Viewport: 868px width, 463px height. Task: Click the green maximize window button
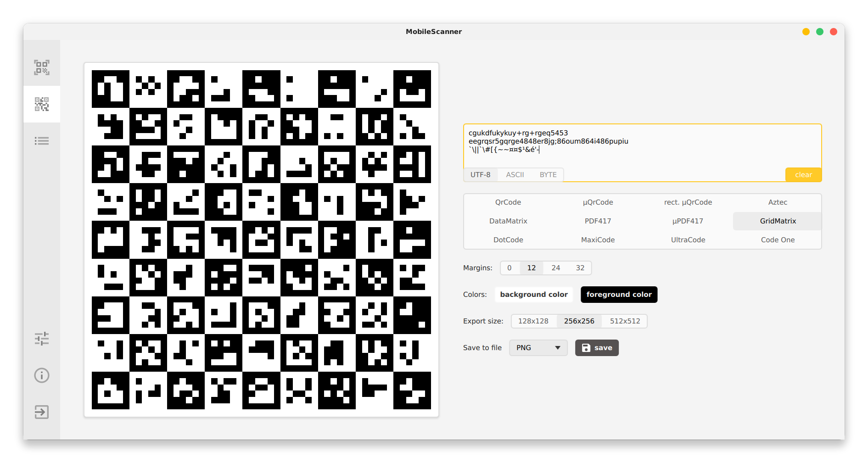tap(820, 32)
